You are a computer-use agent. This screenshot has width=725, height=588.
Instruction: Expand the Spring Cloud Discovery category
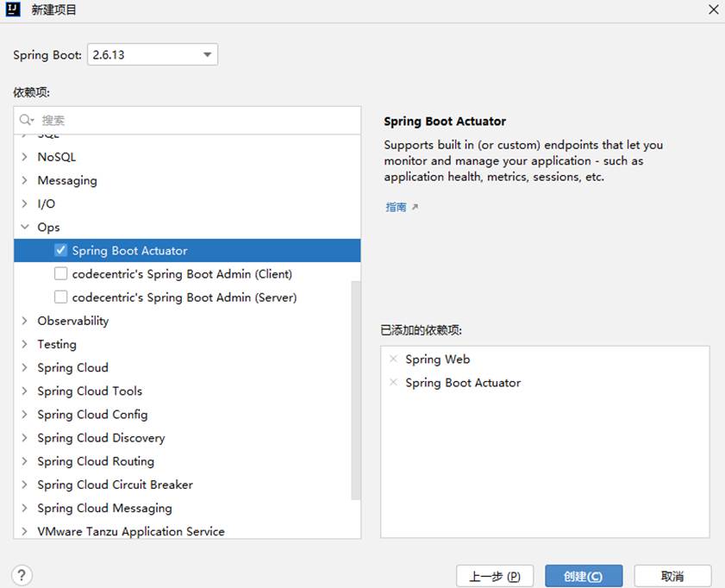point(24,438)
